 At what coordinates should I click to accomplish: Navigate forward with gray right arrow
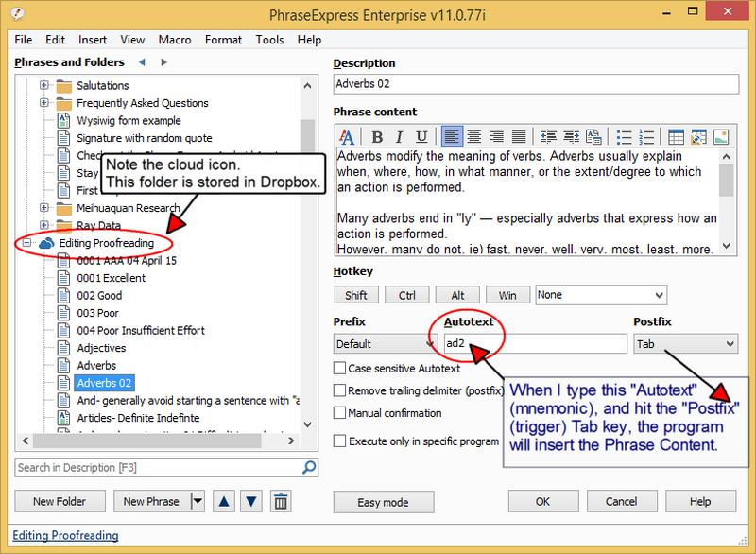coord(163,62)
